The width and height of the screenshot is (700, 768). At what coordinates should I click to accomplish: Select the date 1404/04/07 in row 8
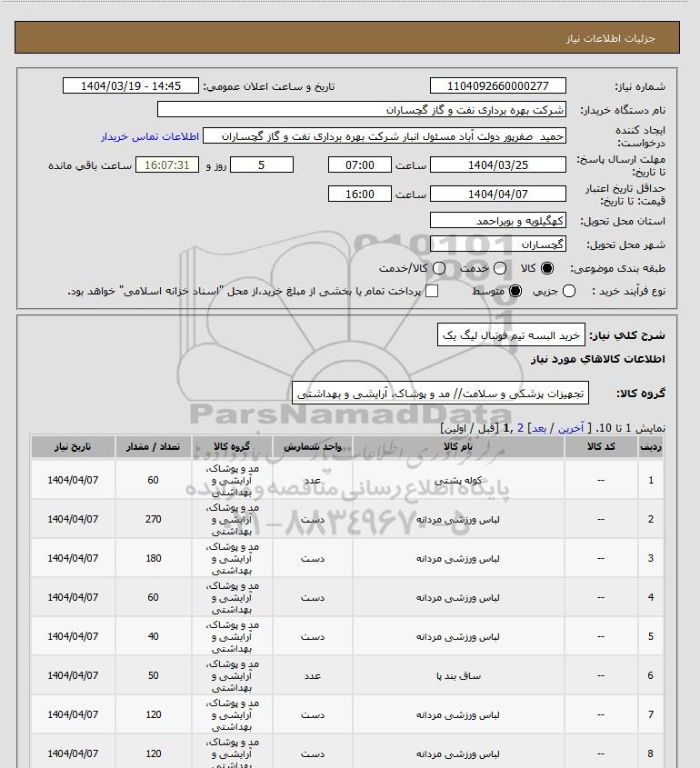[73, 753]
